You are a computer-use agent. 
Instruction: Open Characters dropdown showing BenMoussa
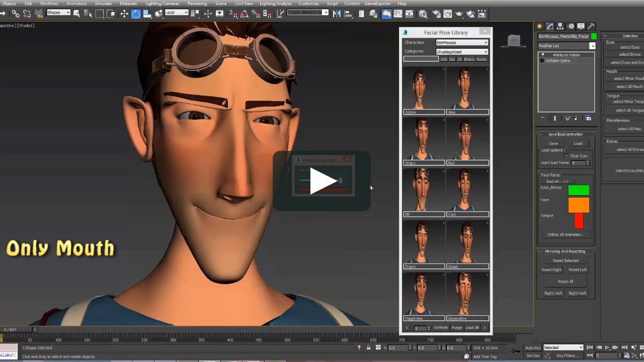click(x=462, y=43)
